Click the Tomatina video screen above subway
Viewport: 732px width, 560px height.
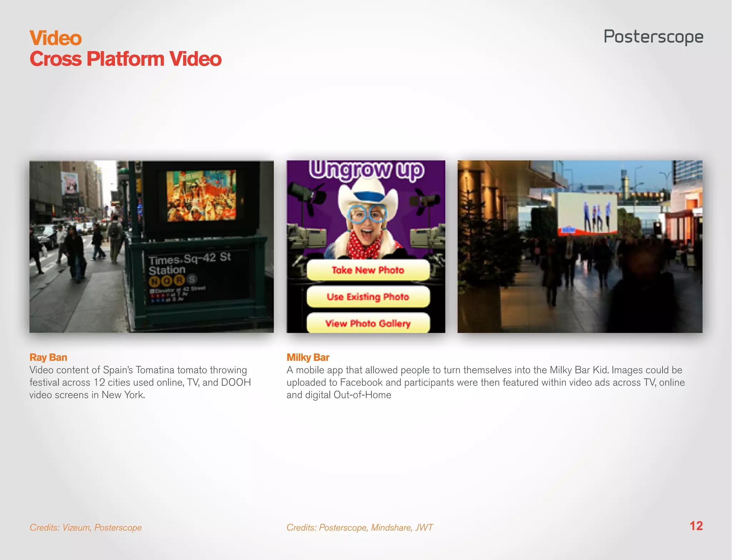[201, 195]
